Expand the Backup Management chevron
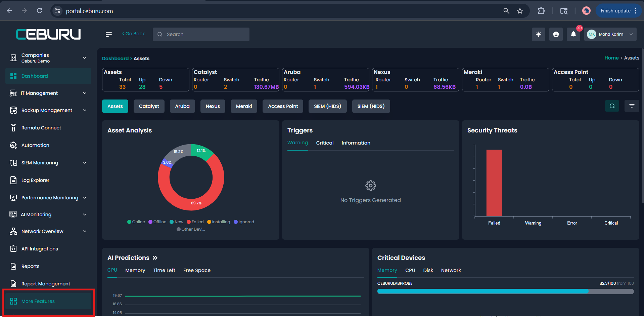Screen dimensions: 644x317 pos(85,110)
